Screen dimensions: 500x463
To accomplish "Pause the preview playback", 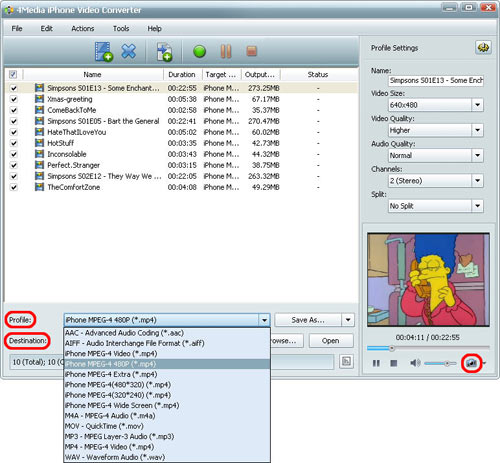I will coord(376,363).
